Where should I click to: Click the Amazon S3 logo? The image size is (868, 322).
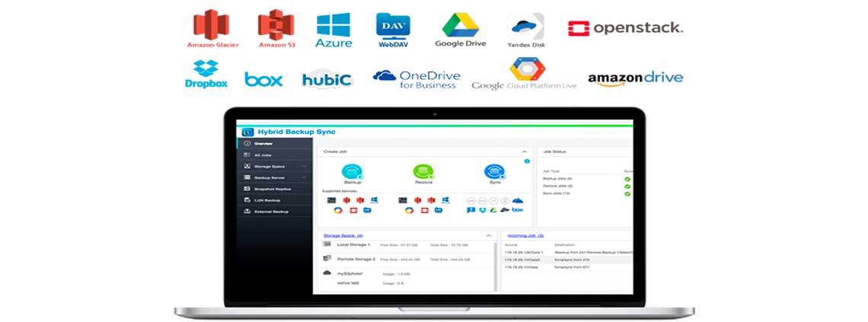276,28
